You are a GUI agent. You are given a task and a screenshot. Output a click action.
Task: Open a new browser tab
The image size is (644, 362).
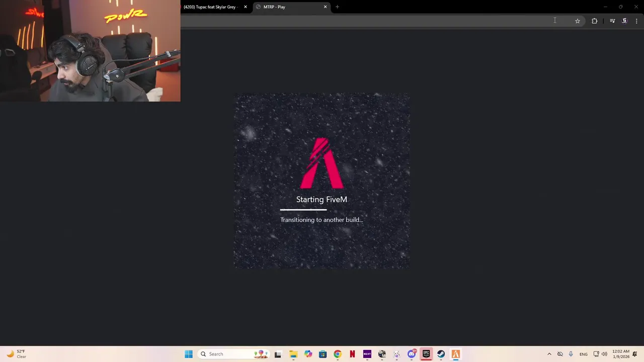[x=337, y=7]
